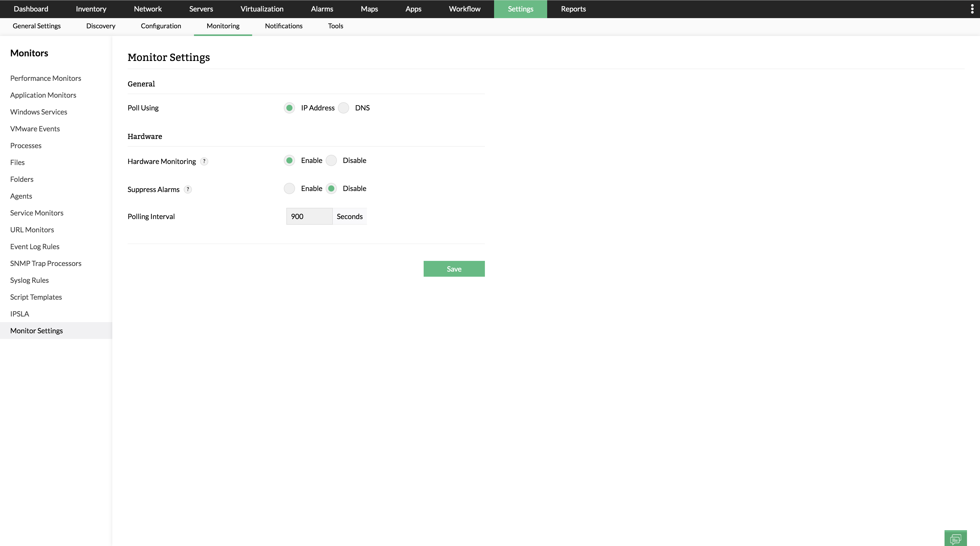Click the Suppress Alarms help icon
Viewport: 980px width, 546px height.
point(188,189)
